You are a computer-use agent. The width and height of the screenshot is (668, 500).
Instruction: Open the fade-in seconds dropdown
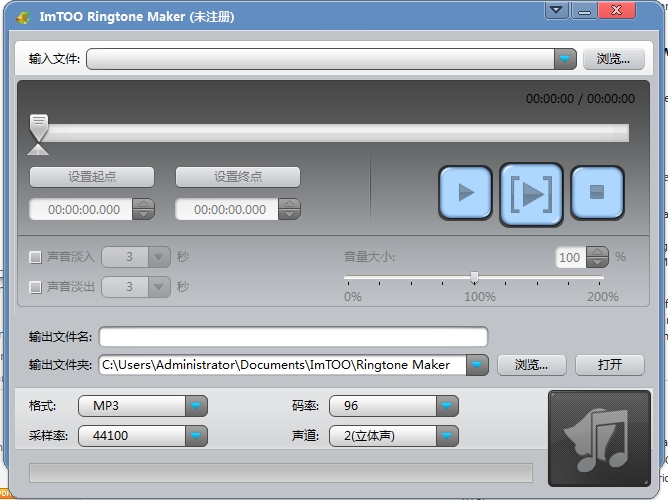point(159,257)
